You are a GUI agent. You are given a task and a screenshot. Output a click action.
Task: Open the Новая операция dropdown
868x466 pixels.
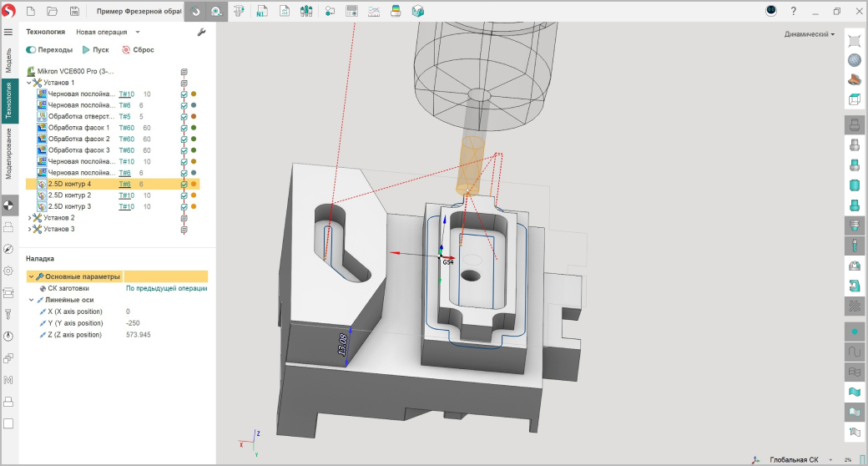pos(108,32)
